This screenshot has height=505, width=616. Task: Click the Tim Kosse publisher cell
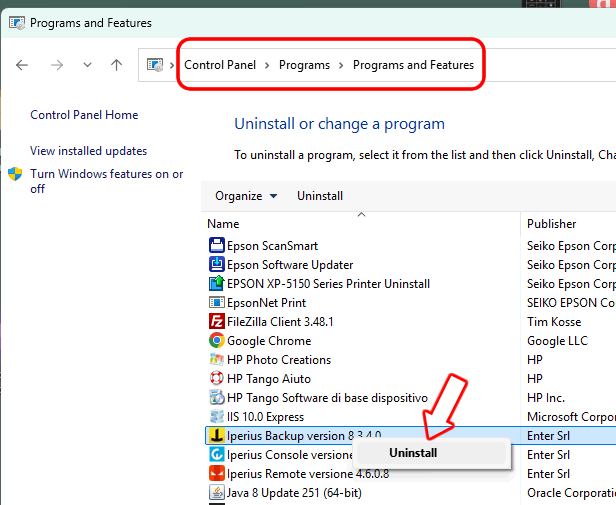pyautogui.click(x=554, y=322)
